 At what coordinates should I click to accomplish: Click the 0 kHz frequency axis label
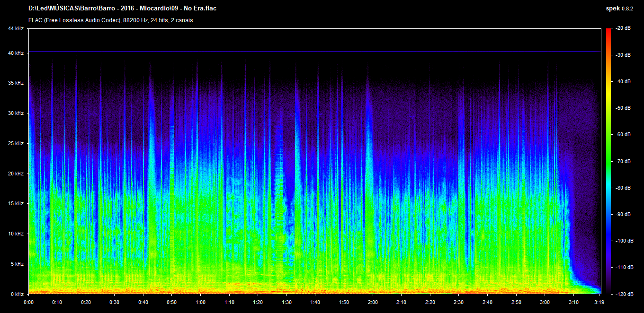tap(17, 294)
